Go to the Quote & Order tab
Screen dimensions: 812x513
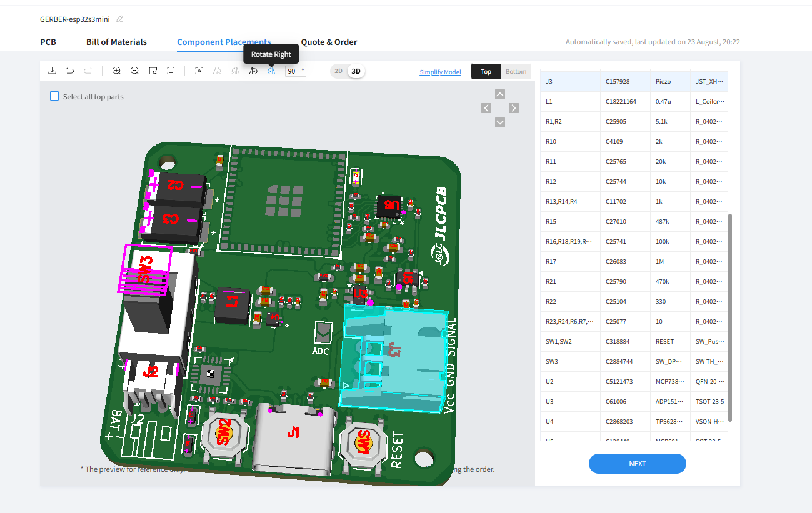click(x=329, y=42)
